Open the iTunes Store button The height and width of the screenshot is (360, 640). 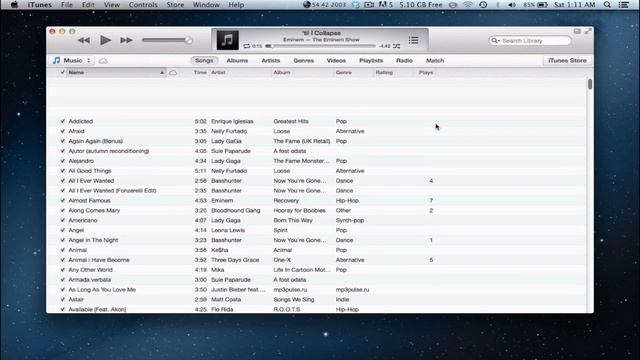point(567,60)
